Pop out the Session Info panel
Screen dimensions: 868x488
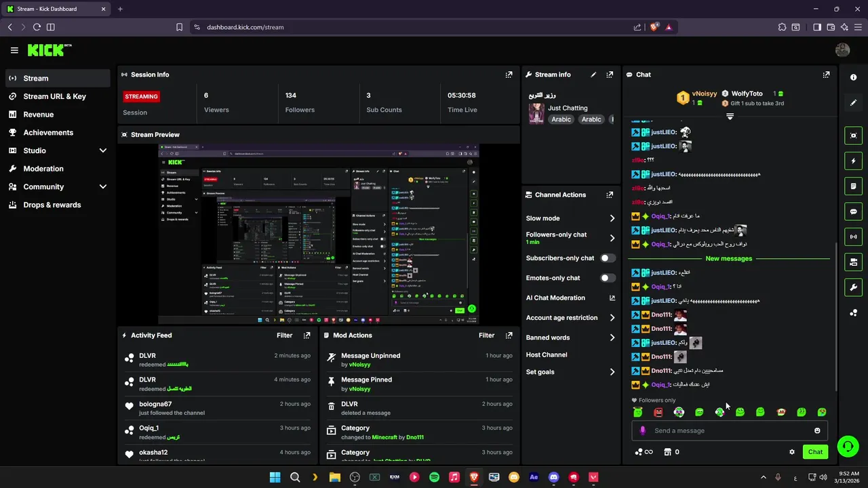[509, 75]
